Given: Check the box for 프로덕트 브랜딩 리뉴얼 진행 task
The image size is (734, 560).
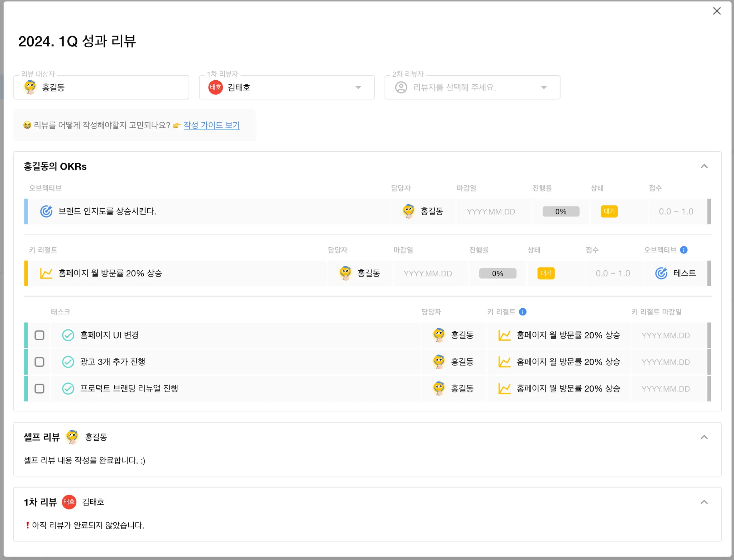Looking at the screenshot, I should tap(39, 389).
